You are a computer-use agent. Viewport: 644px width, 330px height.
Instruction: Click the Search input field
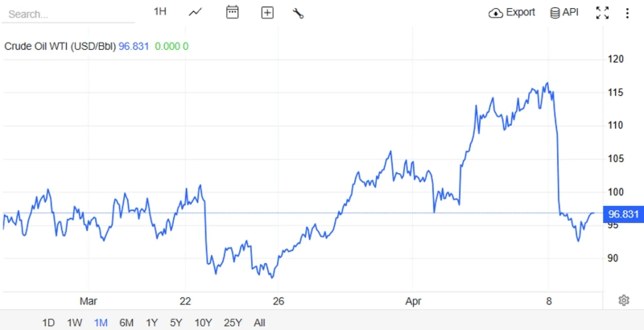coord(68,14)
